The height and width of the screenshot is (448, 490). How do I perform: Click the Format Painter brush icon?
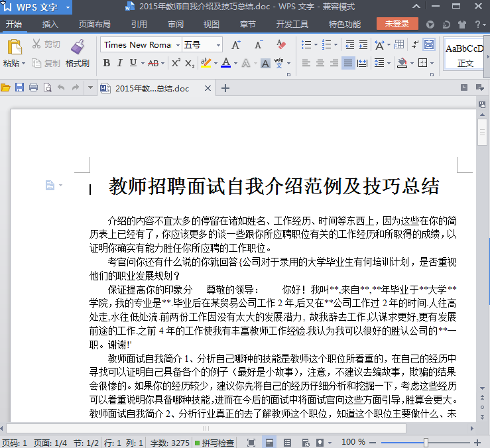tap(77, 48)
